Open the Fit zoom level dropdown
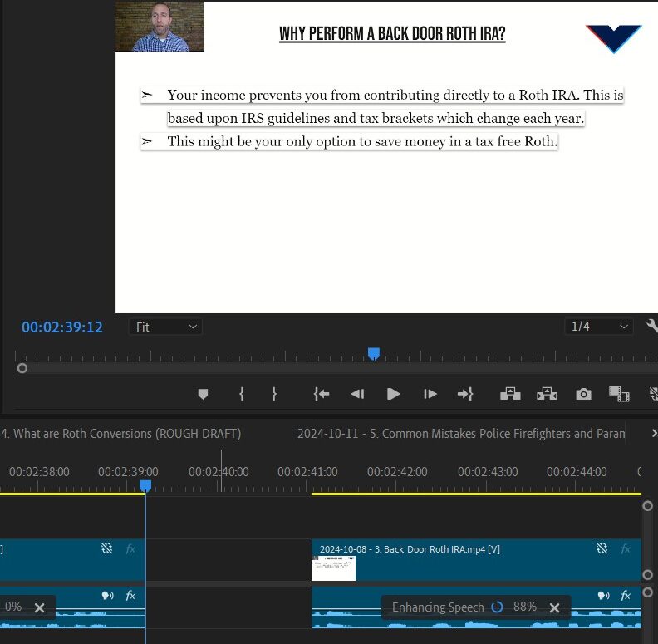This screenshot has height=644, width=658. tap(166, 327)
